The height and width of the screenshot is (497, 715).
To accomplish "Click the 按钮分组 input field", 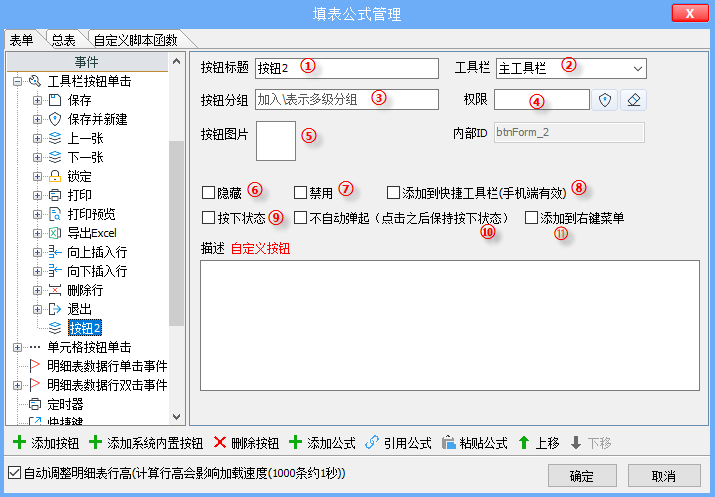I will pos(347,99).
